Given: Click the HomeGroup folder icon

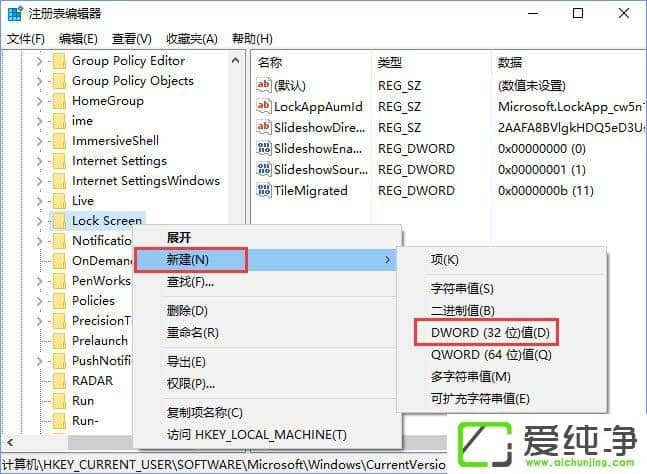Looking at the screenshot, I should pyautogui.click(x=59, y=101).
